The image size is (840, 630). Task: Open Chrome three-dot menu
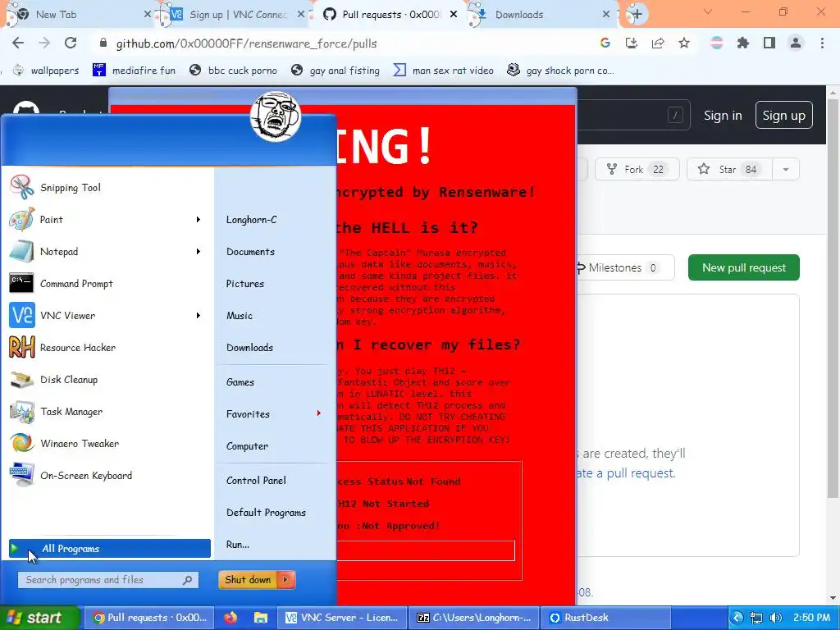822,43
